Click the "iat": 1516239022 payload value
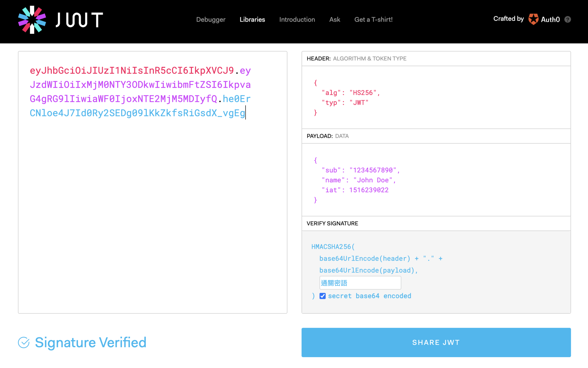This screenshot has height=368, width=588. point(368,190)
